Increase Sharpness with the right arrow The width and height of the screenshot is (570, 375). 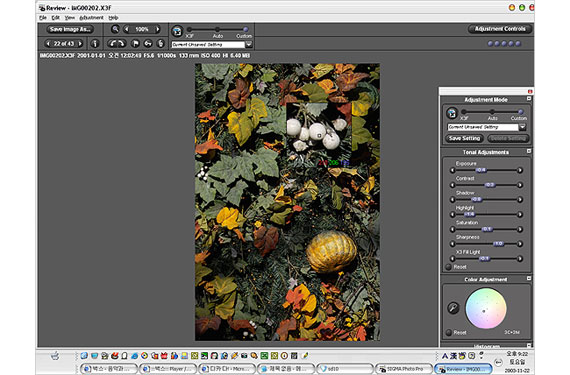tap(520, 244)
